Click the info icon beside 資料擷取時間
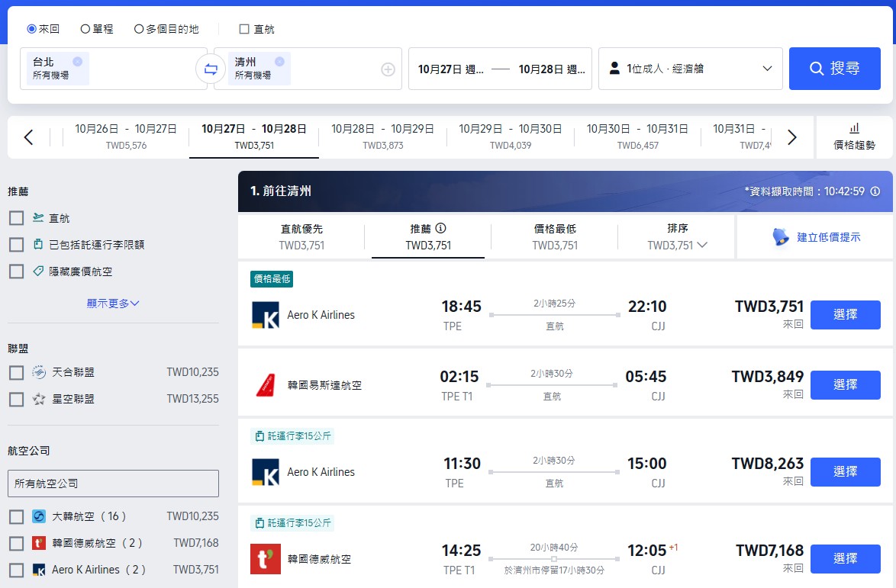This screenshot has width=896, height=588. (x=875, y=191)
